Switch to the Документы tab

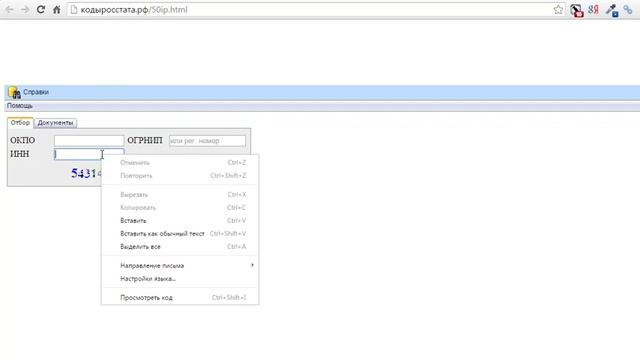55,123
